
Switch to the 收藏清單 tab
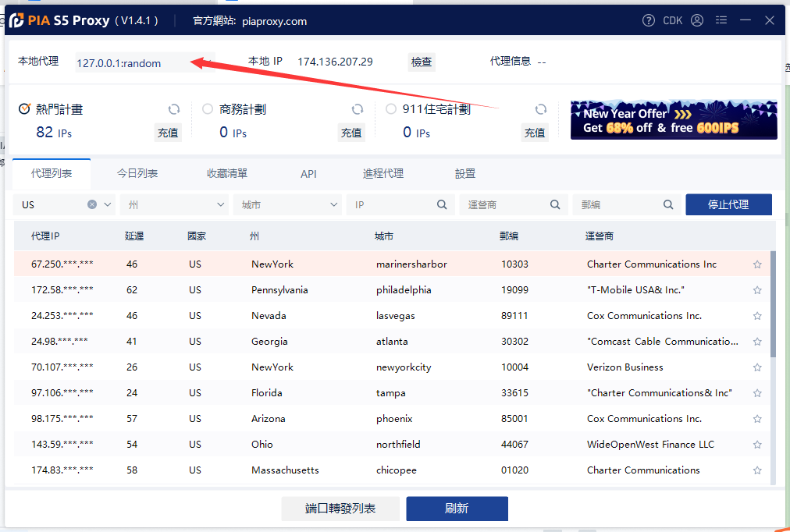226,174
